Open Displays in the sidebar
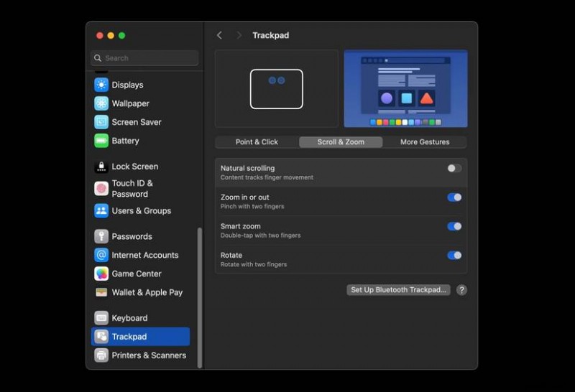This screenshot has width=575, height=392. tap(127, 85)
